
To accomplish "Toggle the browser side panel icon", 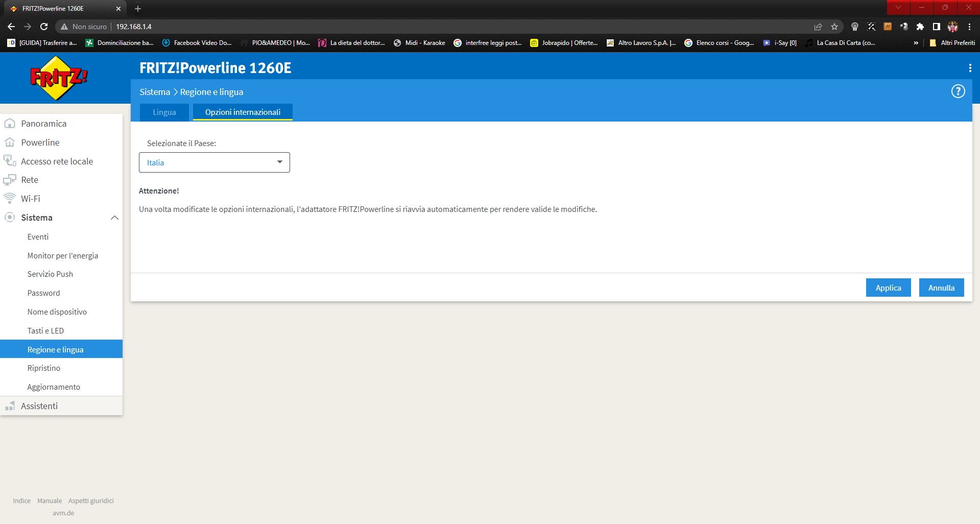I will tap(937, 27).
